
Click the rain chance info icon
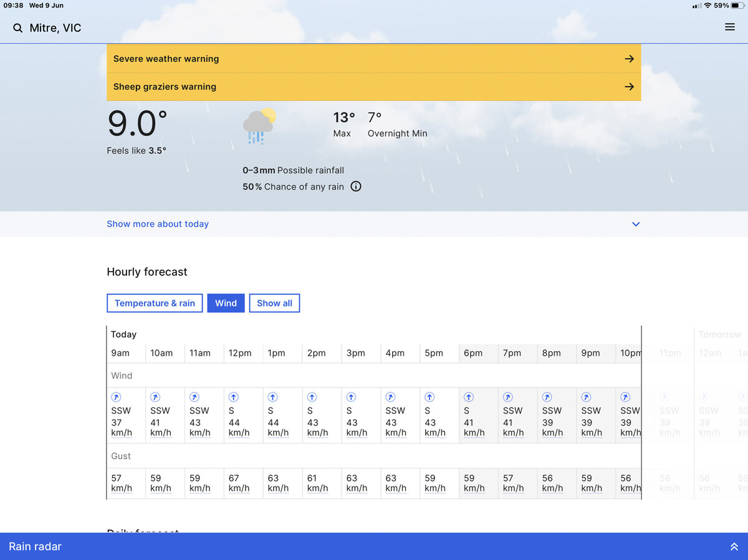356,186
